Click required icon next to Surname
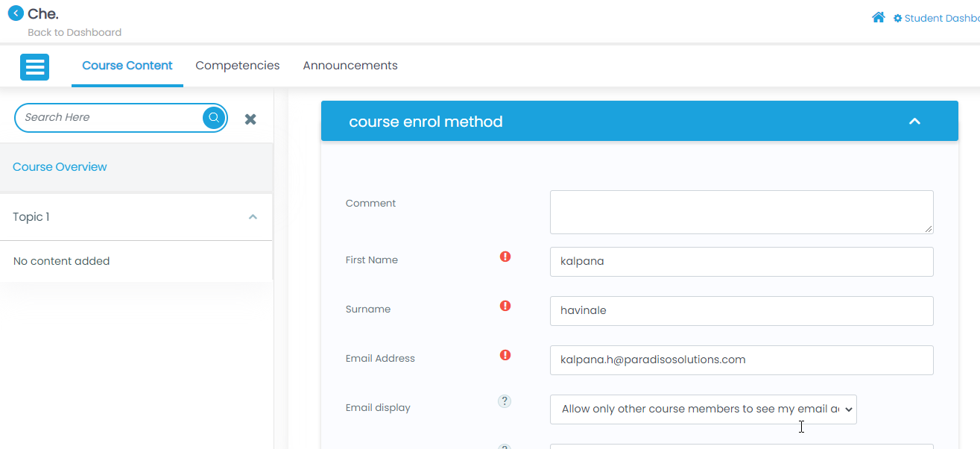 pyautogui.click(x=505, y=306)
